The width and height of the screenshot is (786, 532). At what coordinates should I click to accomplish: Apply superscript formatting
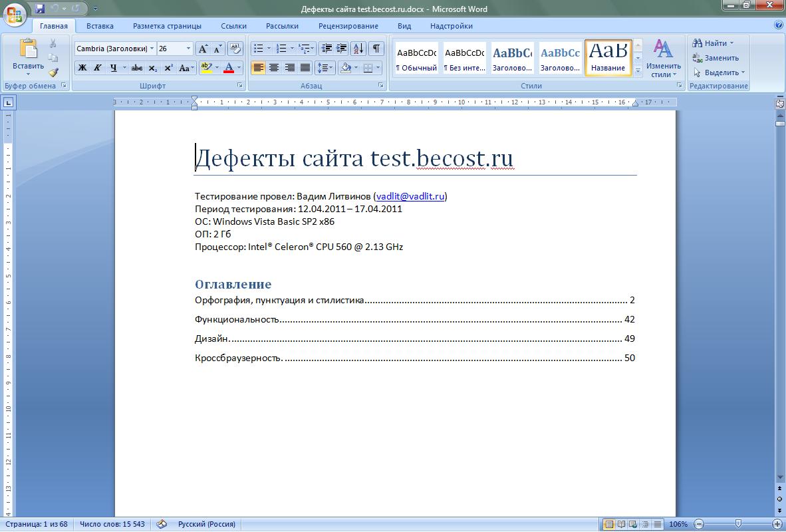tap(168, 68)
